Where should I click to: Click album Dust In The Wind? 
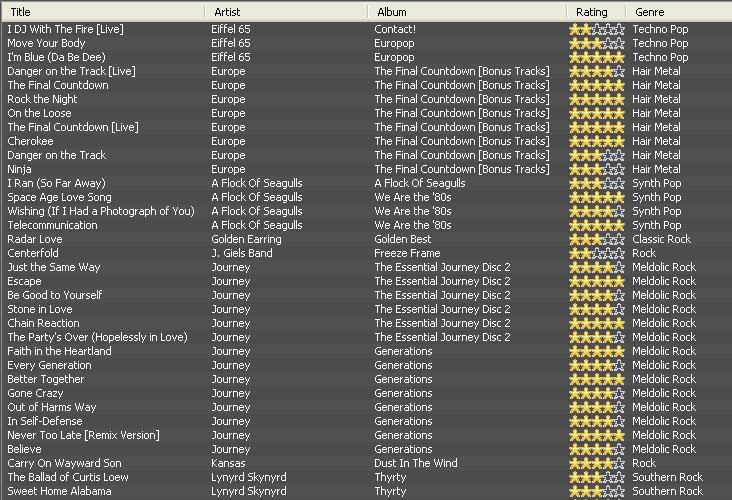(416, 464)
